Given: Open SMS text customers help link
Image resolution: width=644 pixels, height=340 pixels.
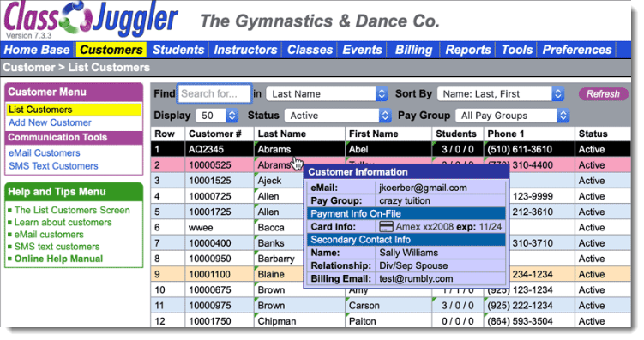Looking at the screenshot, I should click(x=57, y=247).
